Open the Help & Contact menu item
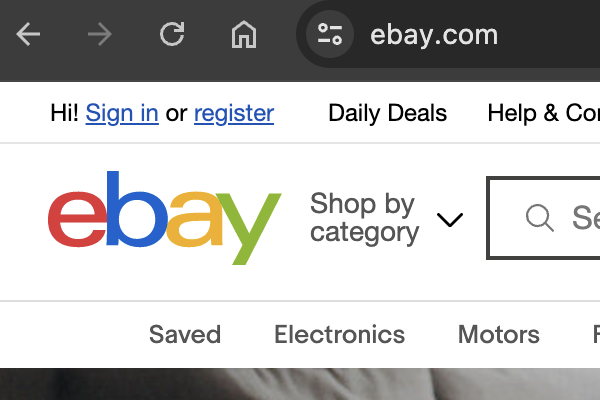600x400 pixels. [543, 113]
